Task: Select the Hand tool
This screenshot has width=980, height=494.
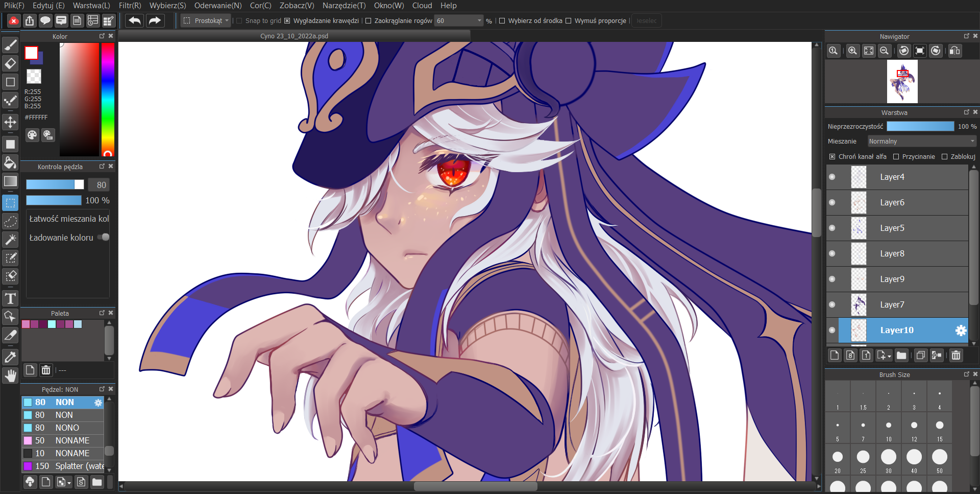Action: click(x=10, y=375)
